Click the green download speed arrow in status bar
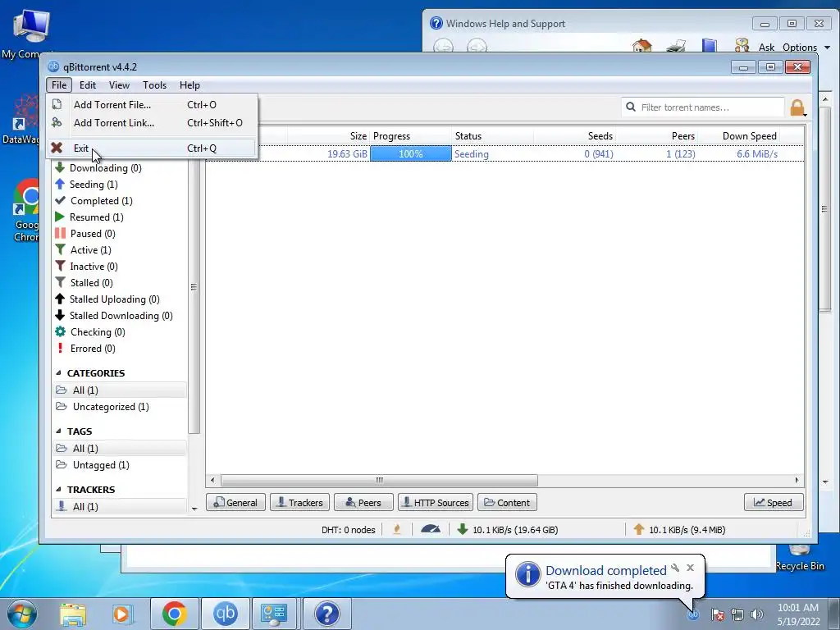This screenshot has width=840, height=630. click(x=463, y=529)
